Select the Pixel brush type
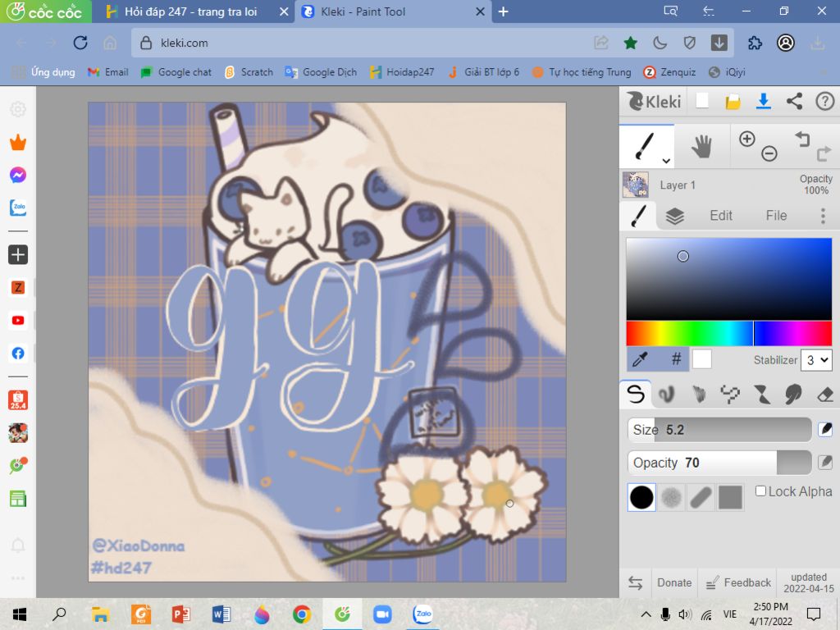Screen dimensions: 840x630 730,395
